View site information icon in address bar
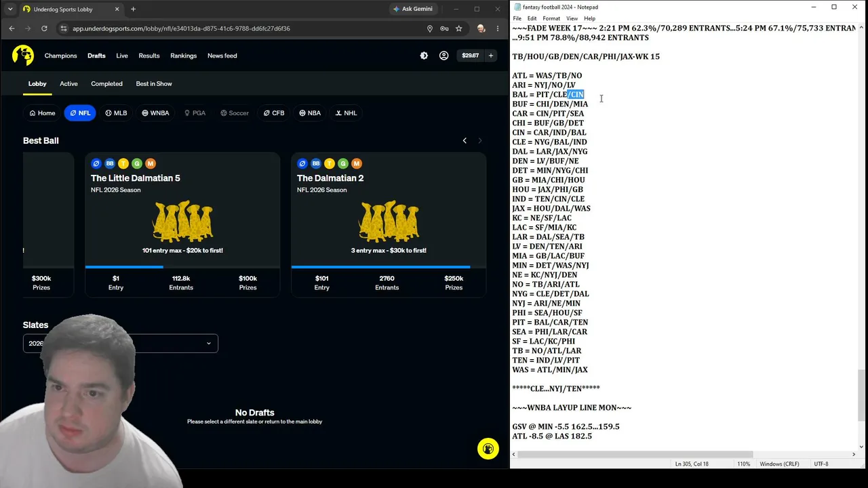Screen dimensions: 868x488 [64, 28]
